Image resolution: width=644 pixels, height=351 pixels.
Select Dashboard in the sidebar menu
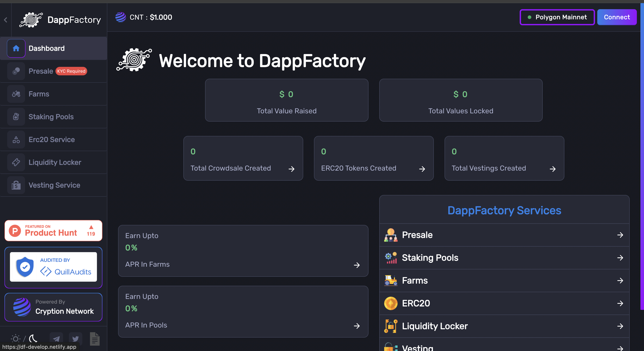(x=46, y=48)
